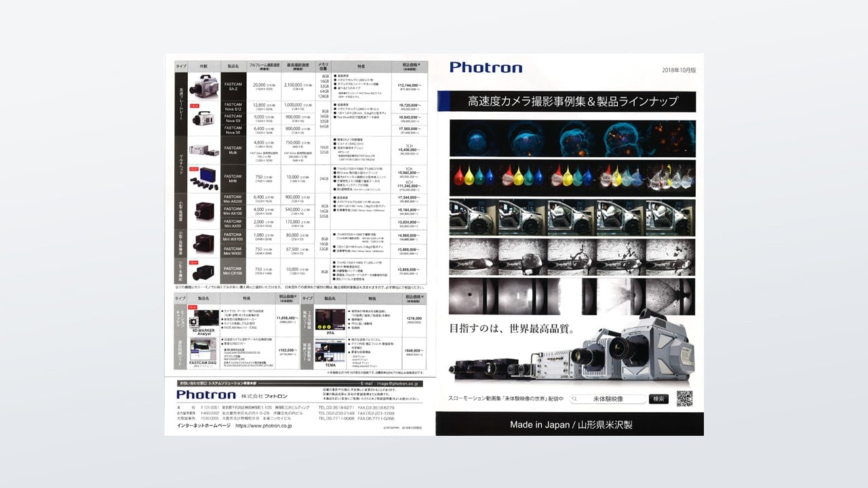
Task: Click the FASTCAM Nova S6 product name cell
Action: click(x=233, y=131)
